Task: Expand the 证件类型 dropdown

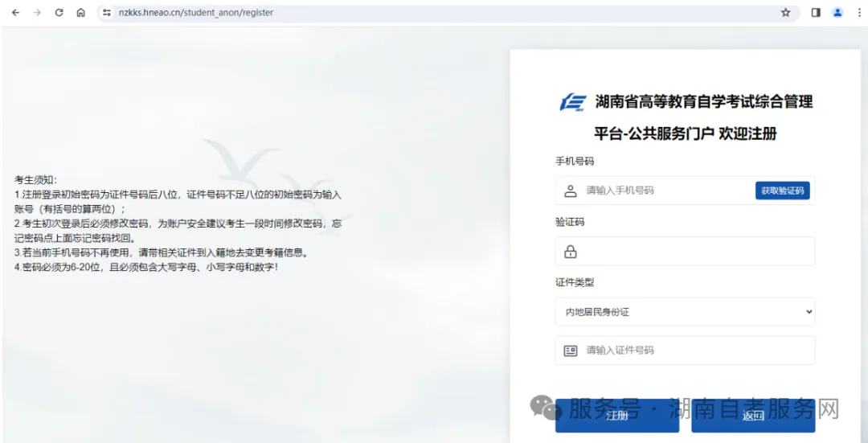Action: click(x=685, y=312)
